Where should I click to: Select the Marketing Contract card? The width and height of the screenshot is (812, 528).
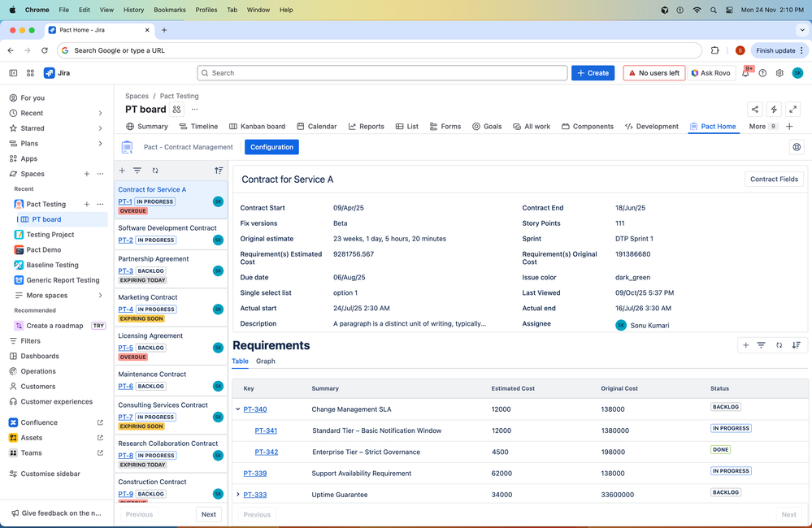[x=171, y=308]
